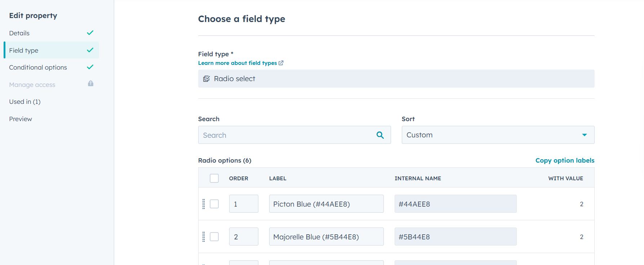Click the Radio options (6) heading
This screenshot has height=265, width=644.
click(225, 160)
